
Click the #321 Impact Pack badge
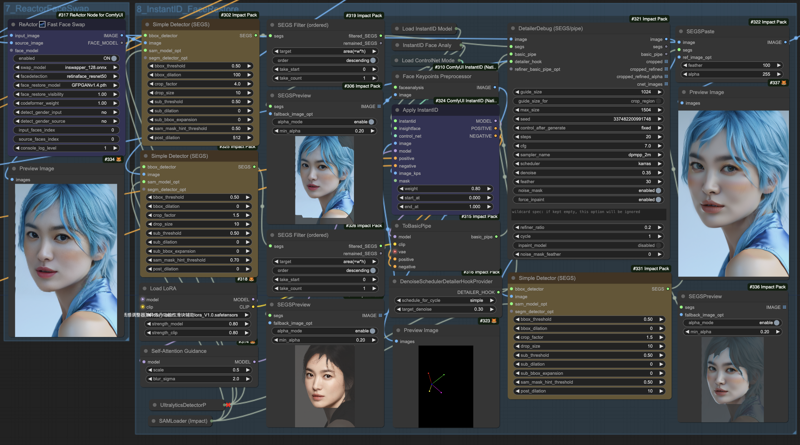click(649, 19)
